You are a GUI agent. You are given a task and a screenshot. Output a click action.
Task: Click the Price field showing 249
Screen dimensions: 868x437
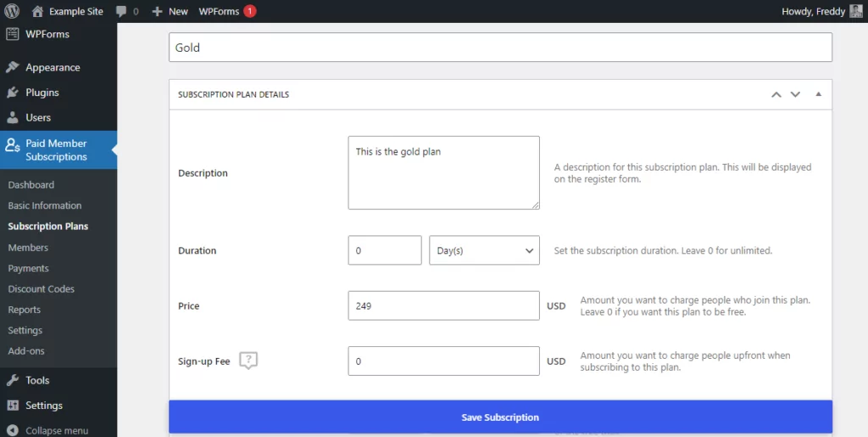(444, 305)
